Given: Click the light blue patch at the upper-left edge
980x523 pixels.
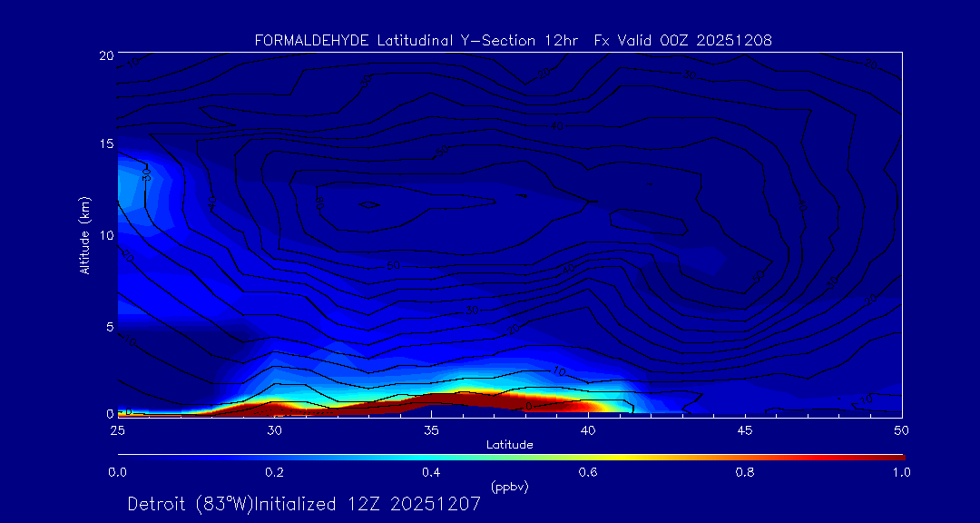Looking at the screenshot, I should point(136,182).
